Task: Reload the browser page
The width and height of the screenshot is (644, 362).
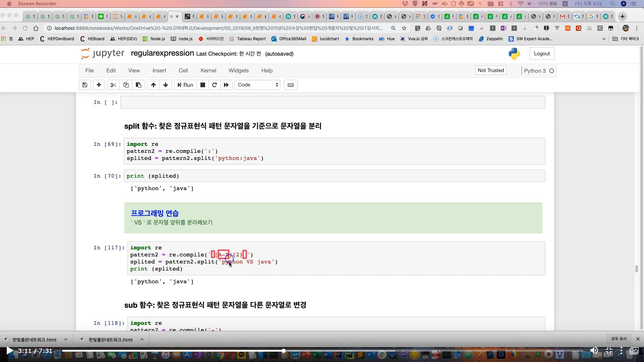Action: [x=25, y=28]
